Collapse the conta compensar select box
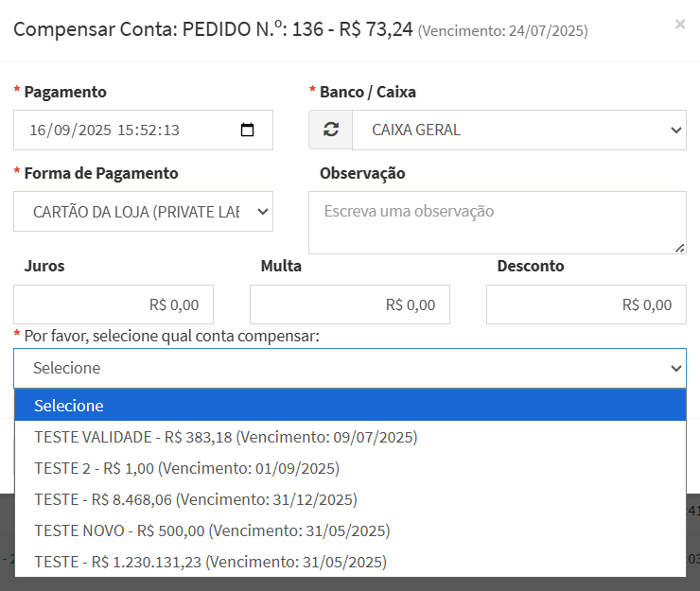The image size is (700, 591). click(349, 368)
